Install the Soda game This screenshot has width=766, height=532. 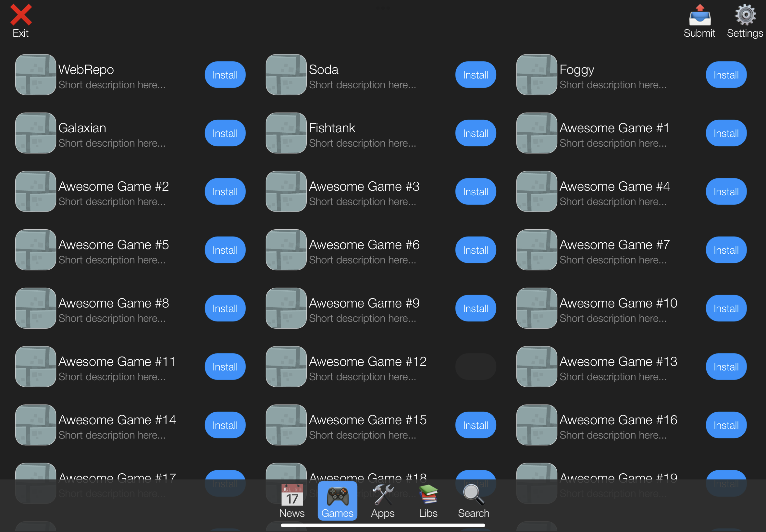pyautogui.click(x=476, y=75)
